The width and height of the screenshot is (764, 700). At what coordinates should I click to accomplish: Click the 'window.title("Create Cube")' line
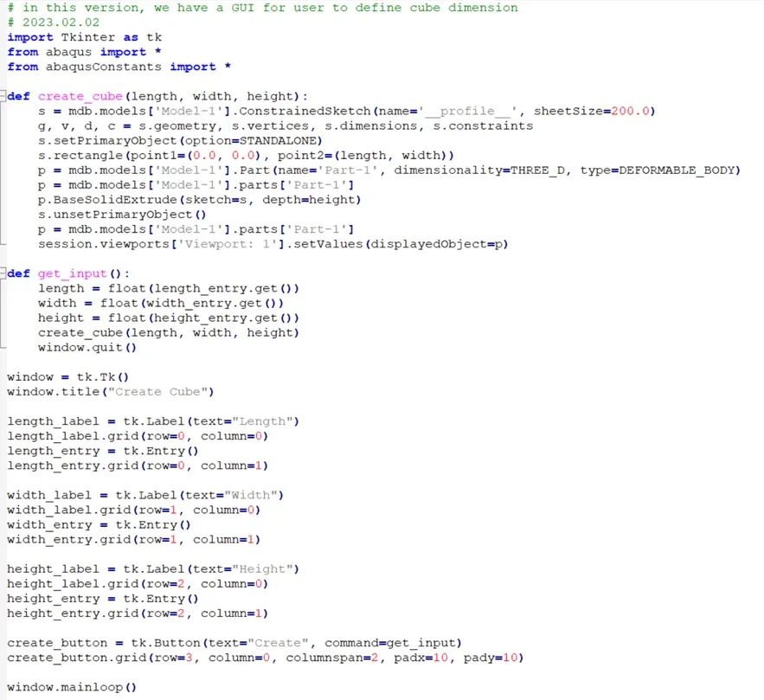[111, 392]
